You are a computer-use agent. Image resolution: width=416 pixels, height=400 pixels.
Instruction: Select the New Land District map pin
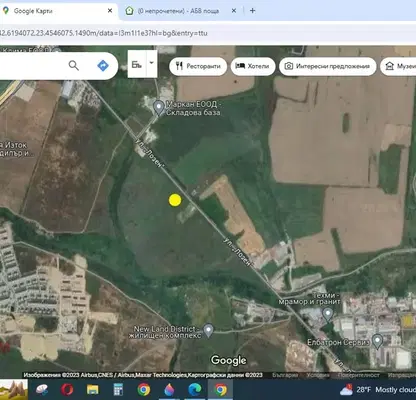208,330
